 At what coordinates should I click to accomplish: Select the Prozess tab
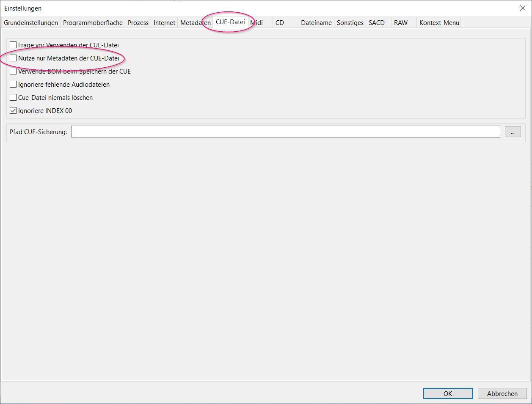coord(138,23)
